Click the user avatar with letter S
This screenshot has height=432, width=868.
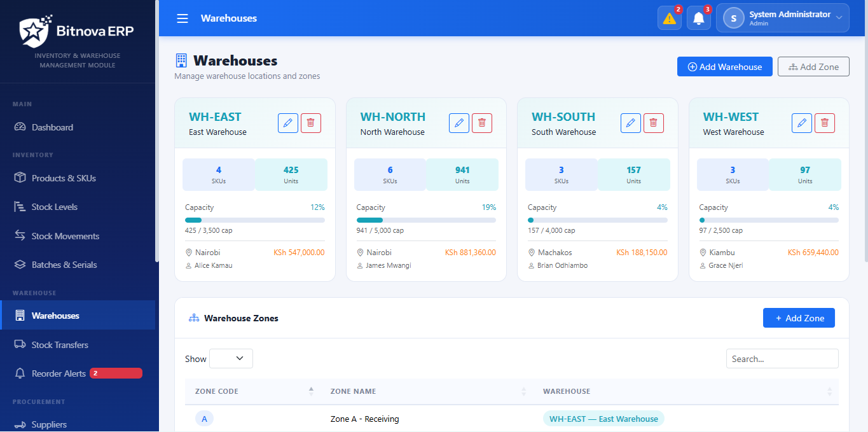coord(733,18)
